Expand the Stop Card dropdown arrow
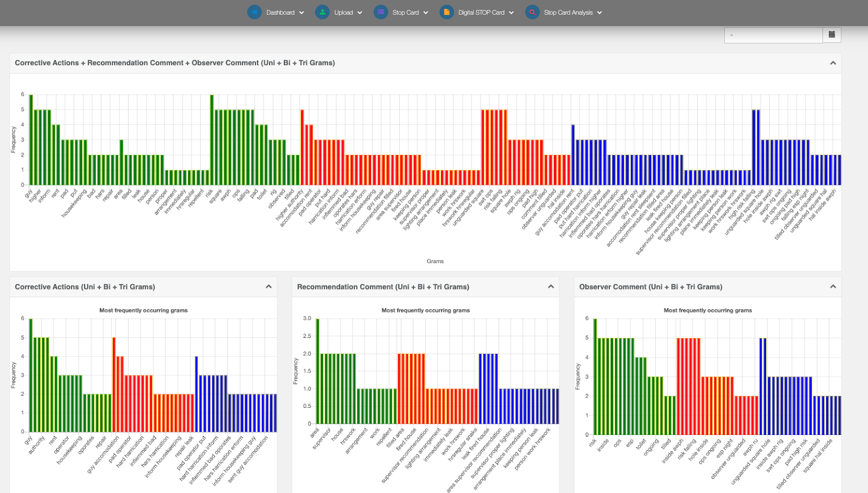This screenshot has width=868, height=493. click(x=426, y=12)
